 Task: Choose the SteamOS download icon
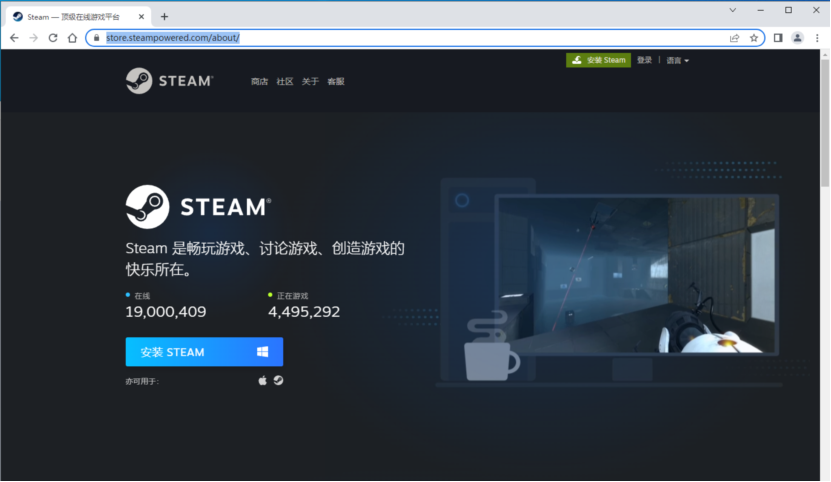pyautogui.click(x=278, y=380)
